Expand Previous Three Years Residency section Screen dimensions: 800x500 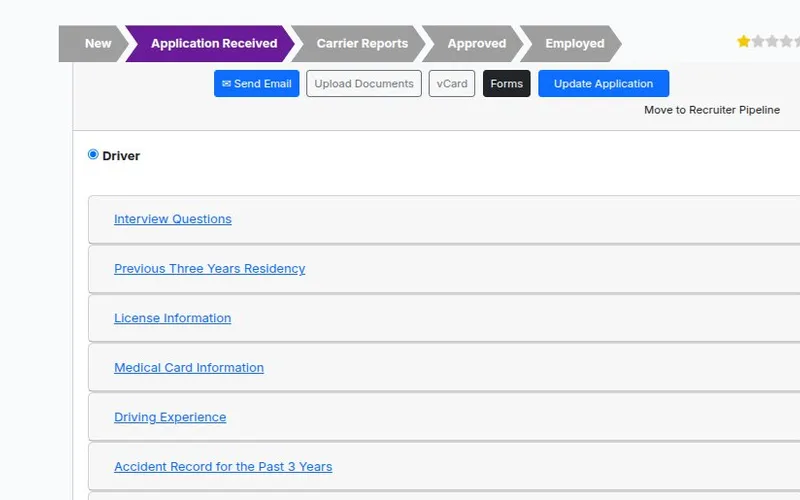tap(210, 268)
